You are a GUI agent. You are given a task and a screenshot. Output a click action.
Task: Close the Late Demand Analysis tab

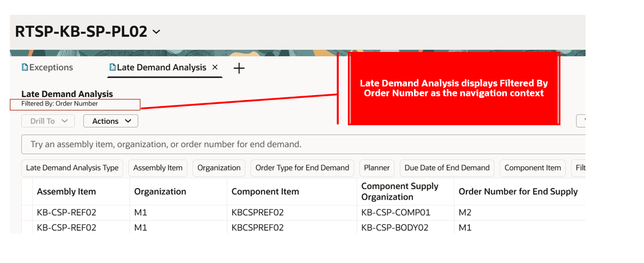point(214,67)
